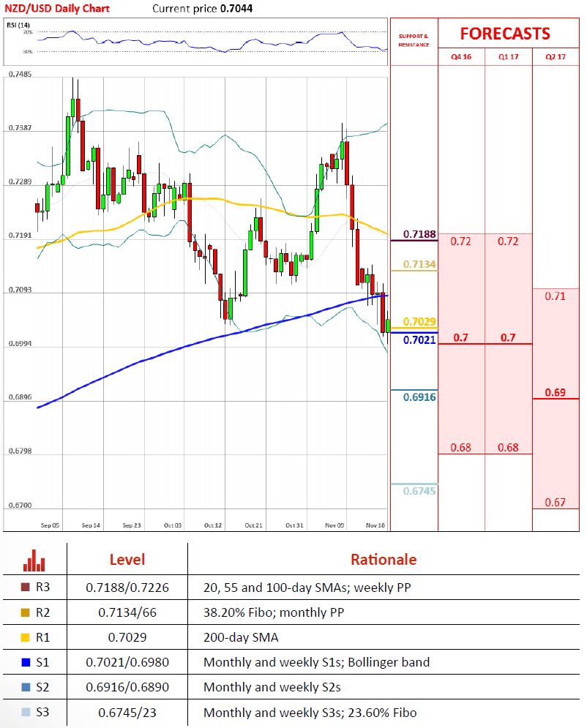Click the 0.7485 price axis label
This screenshot has width=587, height=728.
point(20,75)
